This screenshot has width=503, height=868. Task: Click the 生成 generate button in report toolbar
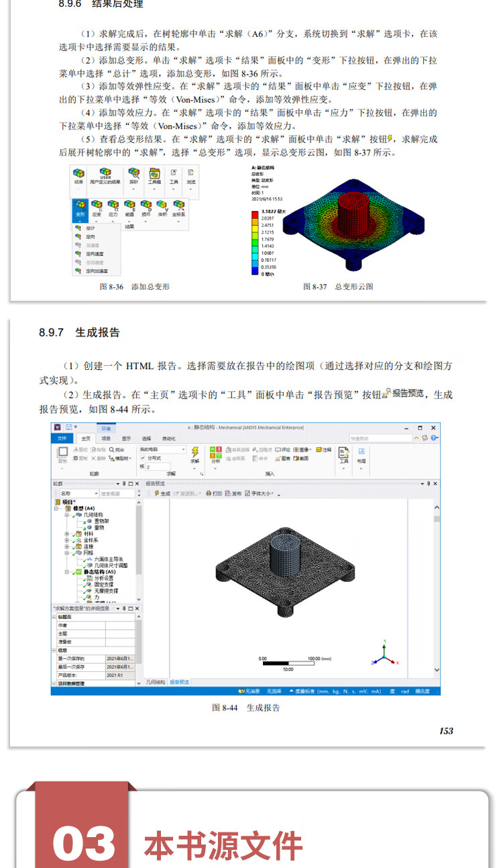[162, 493]
